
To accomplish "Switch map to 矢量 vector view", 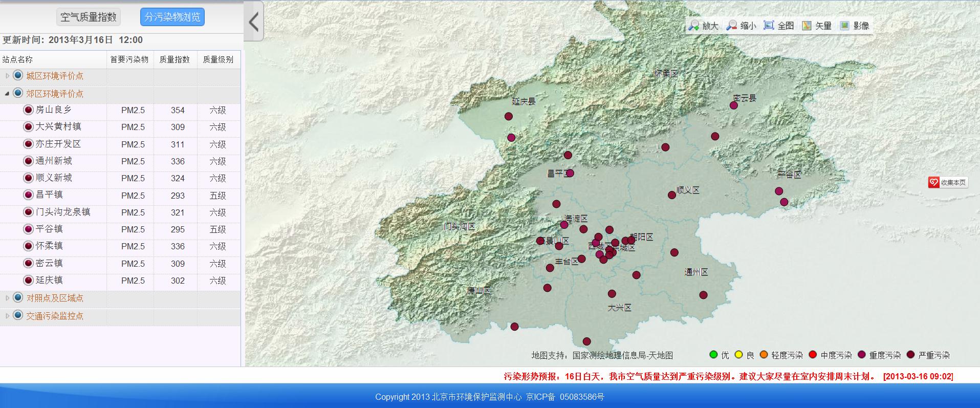I will (807, 26).
